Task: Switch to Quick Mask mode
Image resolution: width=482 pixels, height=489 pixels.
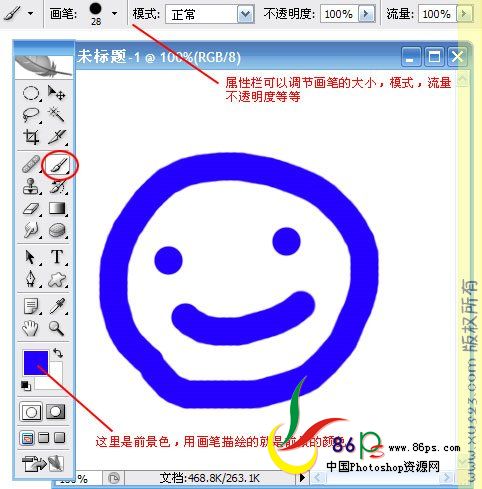Action: [x=55, y=411]
